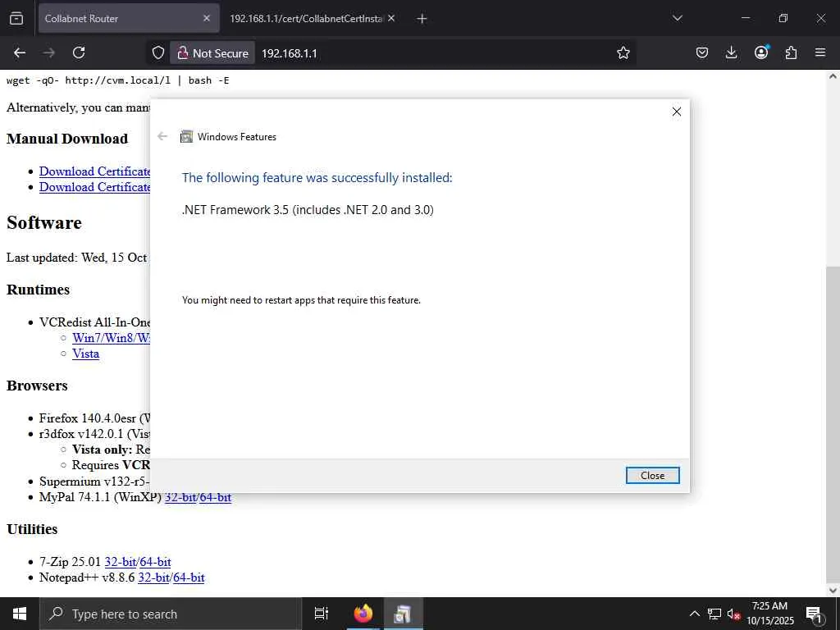Click the muted volume tray icon
Image resolution: width=840 pixels, height=630 pixels.
pyautogui.click(x=734, y=614)
